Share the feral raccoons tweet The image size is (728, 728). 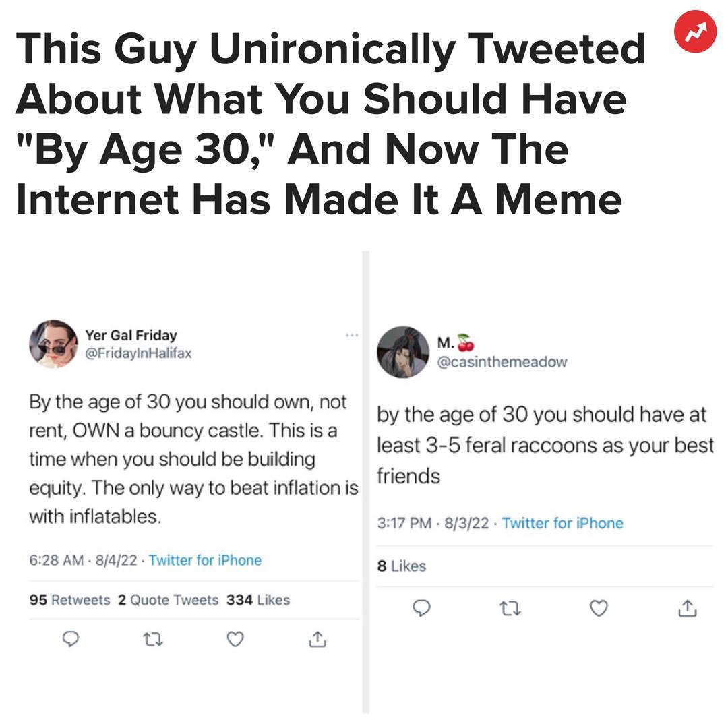pyautogui.click(x=686, y=609)
